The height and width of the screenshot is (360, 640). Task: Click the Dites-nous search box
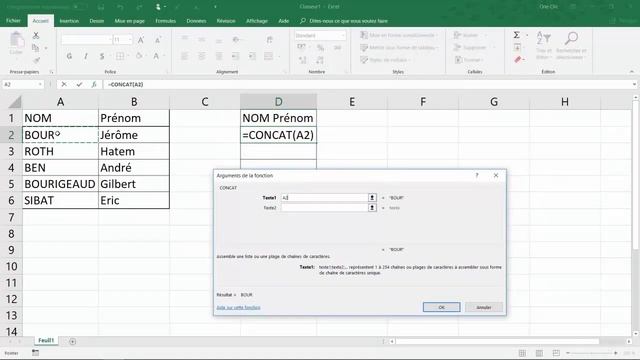pos(344,21)
